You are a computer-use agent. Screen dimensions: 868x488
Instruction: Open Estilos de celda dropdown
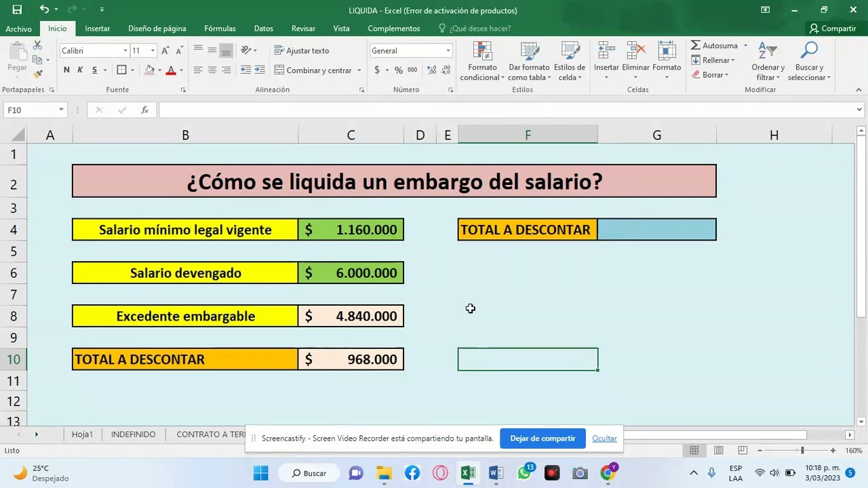coord(569,62)
